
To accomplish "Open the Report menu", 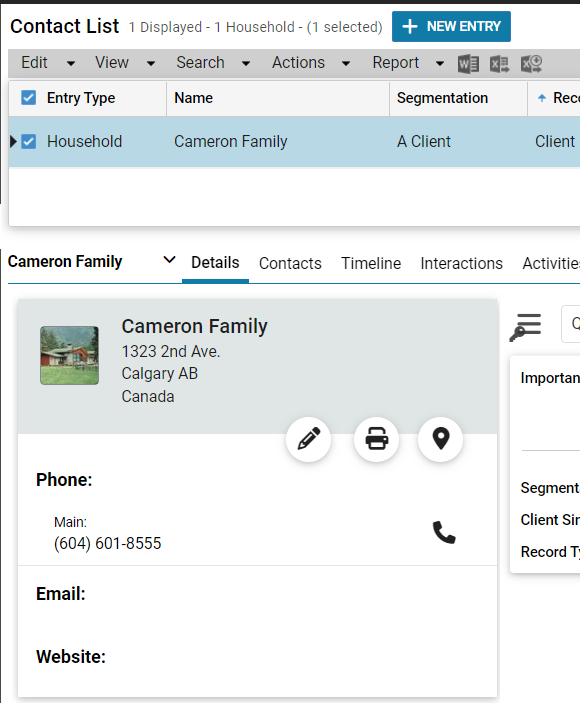I will click(x=408, y=63).
